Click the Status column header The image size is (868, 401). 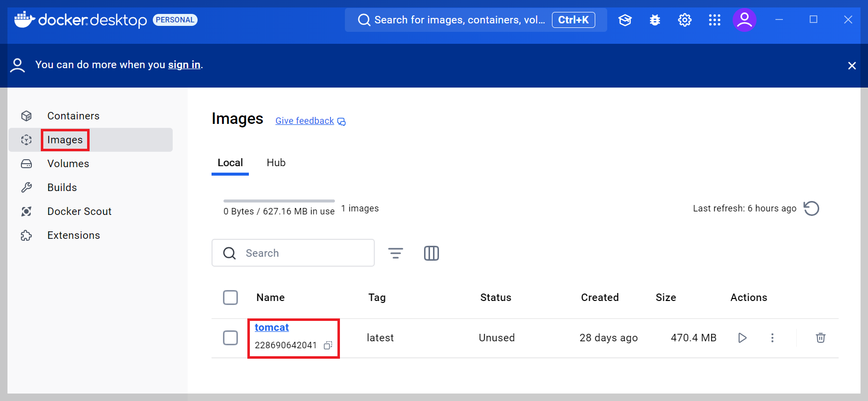point(496,298)
